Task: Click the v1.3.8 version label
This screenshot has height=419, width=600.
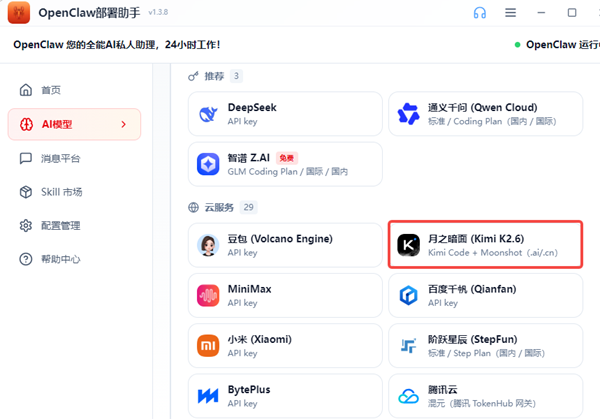Action: tap(158, 12)
